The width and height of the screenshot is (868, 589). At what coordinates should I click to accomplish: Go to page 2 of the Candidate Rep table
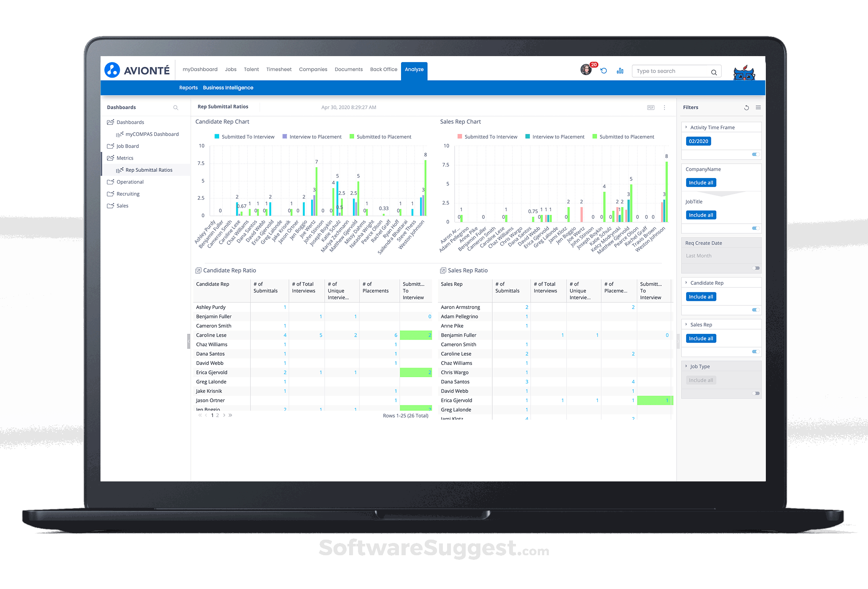pos(217,415)
